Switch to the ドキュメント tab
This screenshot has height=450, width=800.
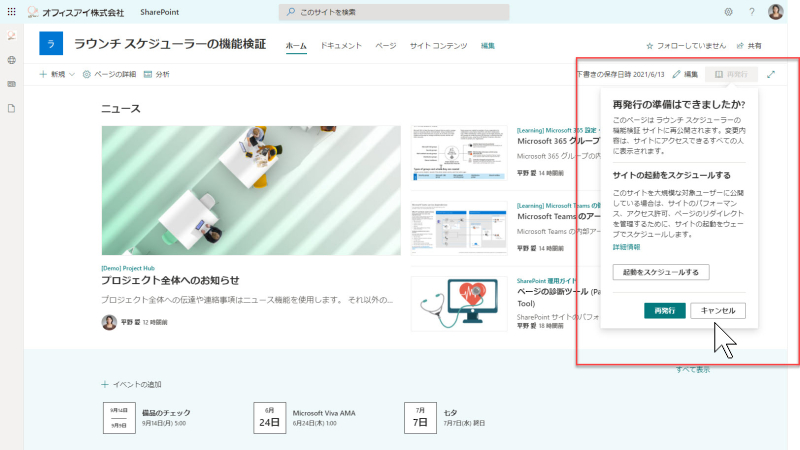click(x=341, y=46)
